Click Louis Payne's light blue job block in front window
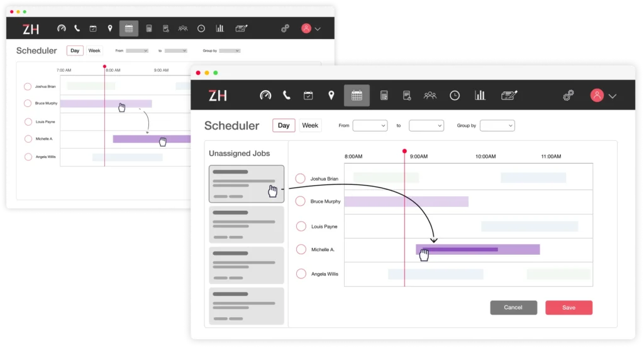The width and height of the screenshot is (644, 348). tap(530, 226)
